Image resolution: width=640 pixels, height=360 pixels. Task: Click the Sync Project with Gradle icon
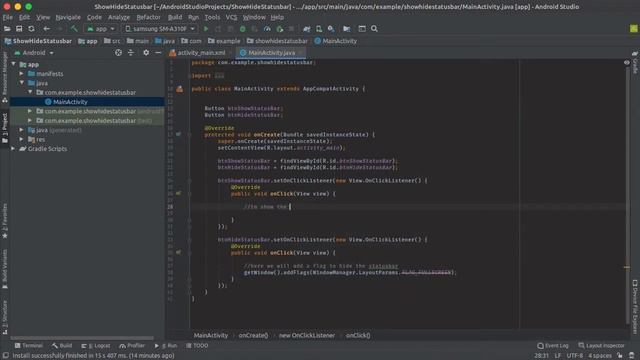coord(307,29)
